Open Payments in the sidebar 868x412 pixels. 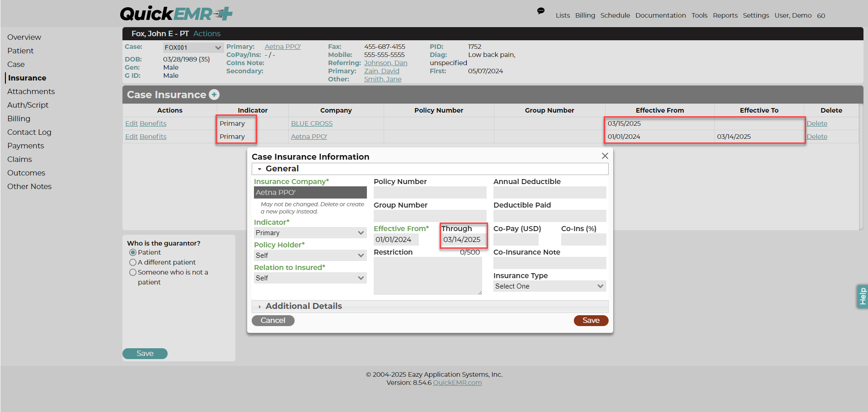click(x=25, y=146)
